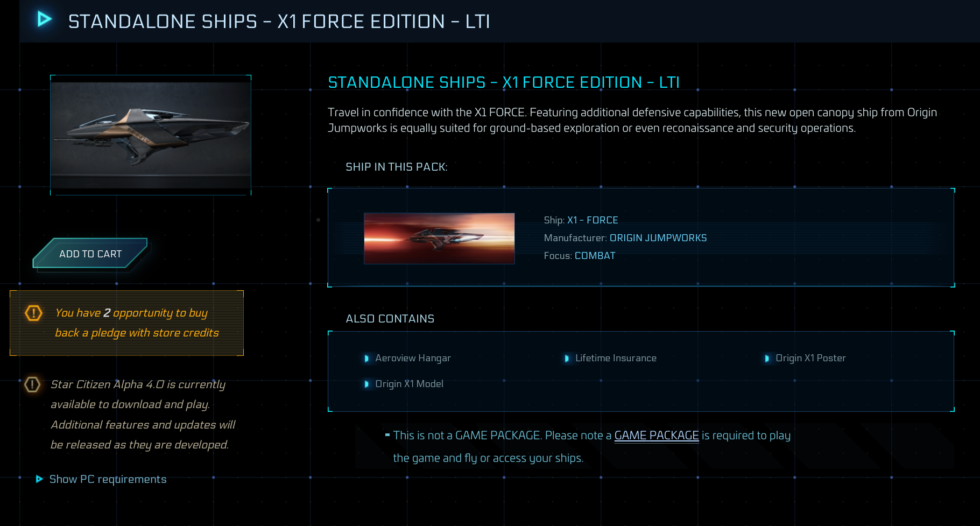Click the bullet icon next to Lifetime Insurance

point(567,359)
